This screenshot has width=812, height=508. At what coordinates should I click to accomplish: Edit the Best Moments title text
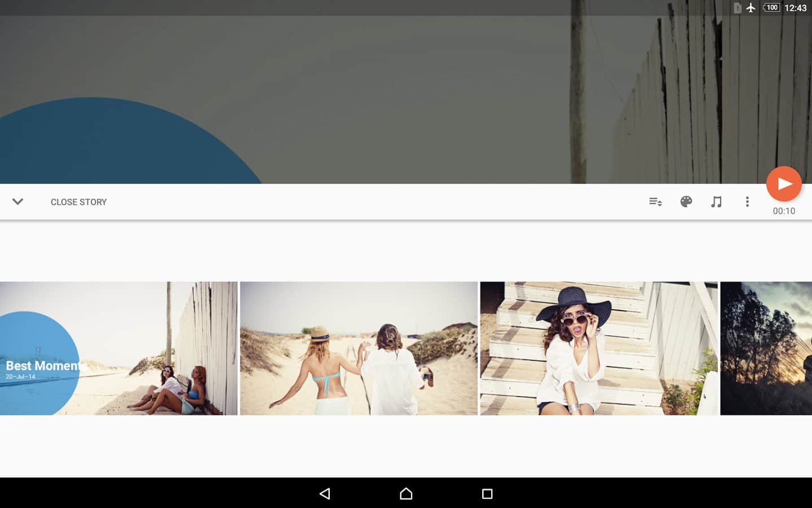[x=46, y=365]
